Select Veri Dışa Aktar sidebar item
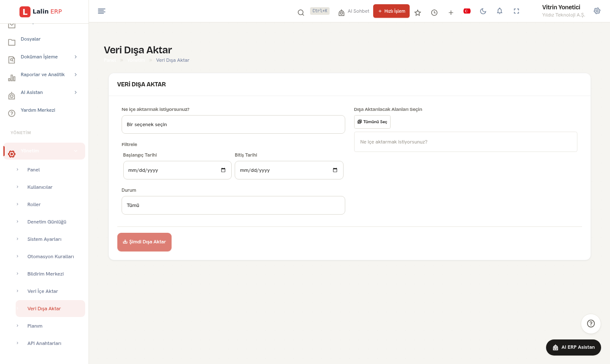This screenshot has height=364, width=610. [x=50, y=309]
